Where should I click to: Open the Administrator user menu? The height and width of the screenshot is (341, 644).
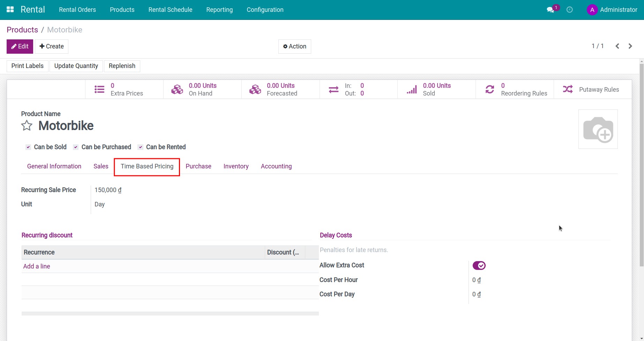(x=612, y=10)
